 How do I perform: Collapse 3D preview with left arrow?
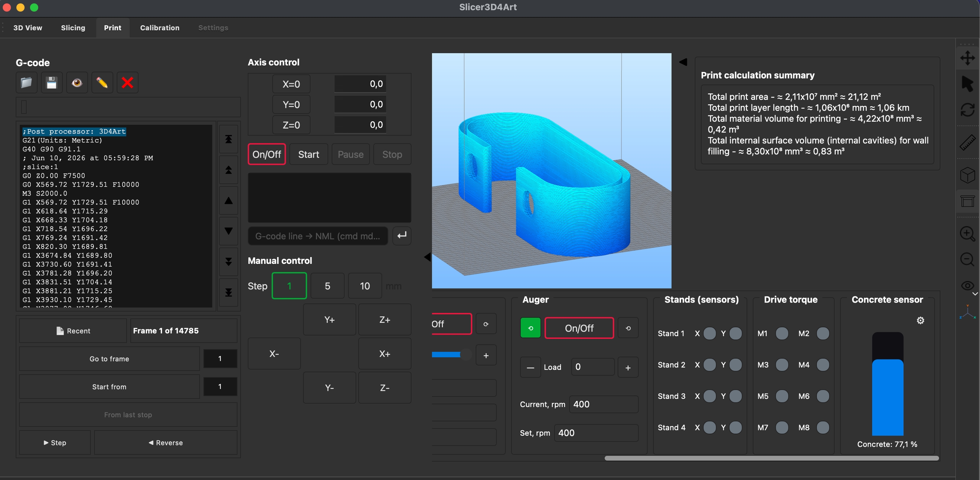tap(427, 257)
